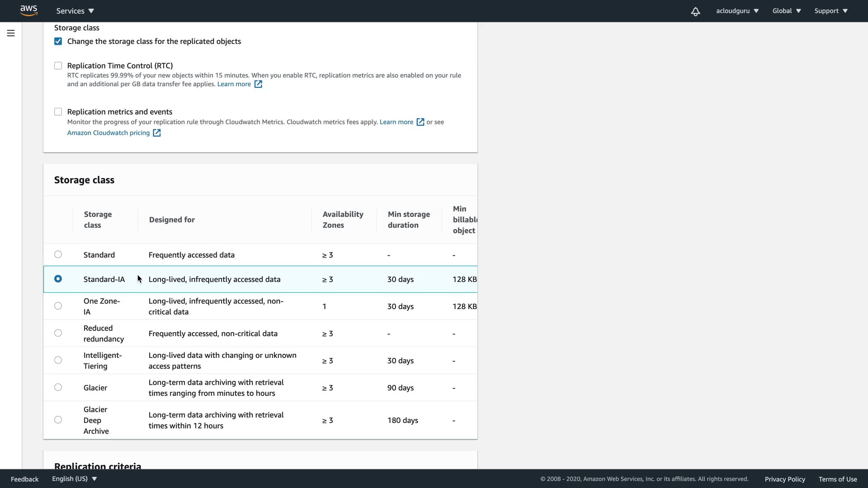Choose One Zone-IA storage class radio
868x488 pixels.
click(x=58, y=306)
